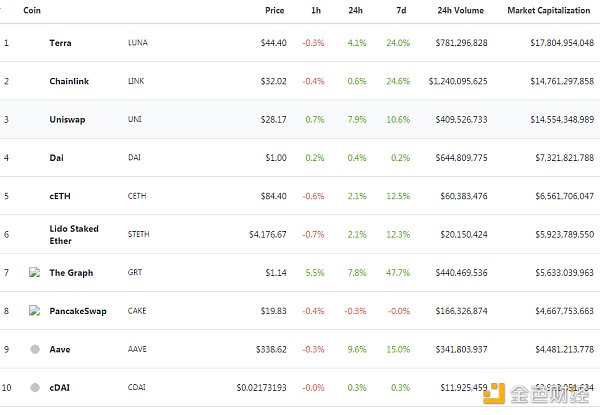
Task: Sort by the 1h change column header
Action: point(317,10)
